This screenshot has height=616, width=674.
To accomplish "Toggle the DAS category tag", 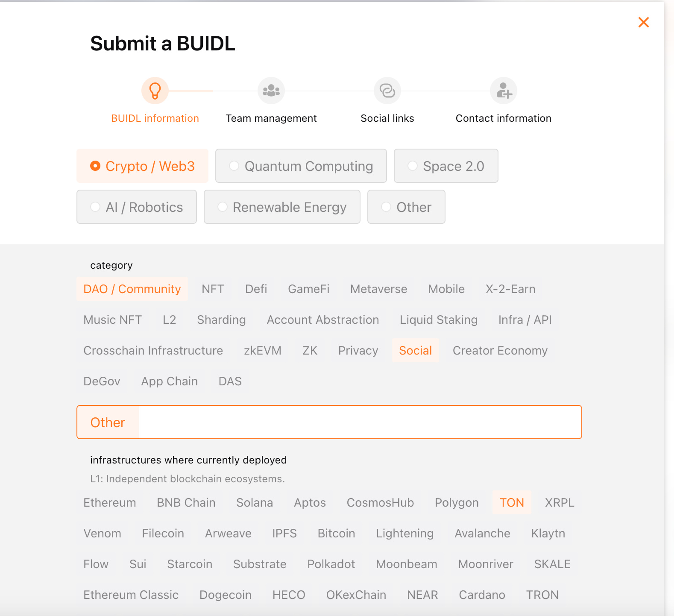I will pyautogui.click(x=230, y=381).
